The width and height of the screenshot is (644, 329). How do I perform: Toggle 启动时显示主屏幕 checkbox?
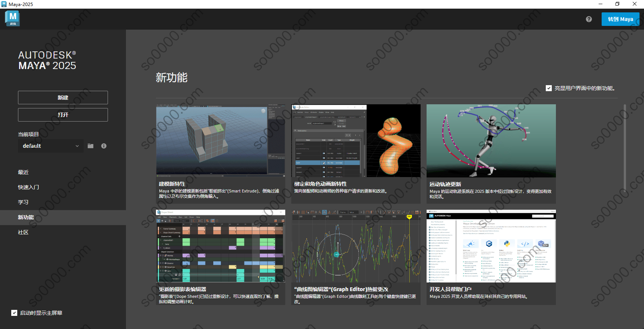[14, 313]
